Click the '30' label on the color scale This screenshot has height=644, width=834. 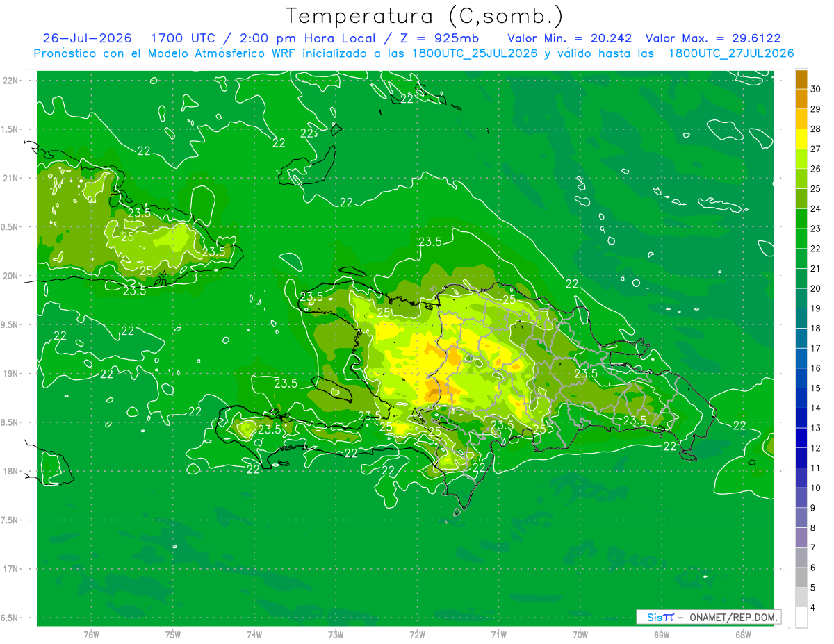tap(815, 89)
